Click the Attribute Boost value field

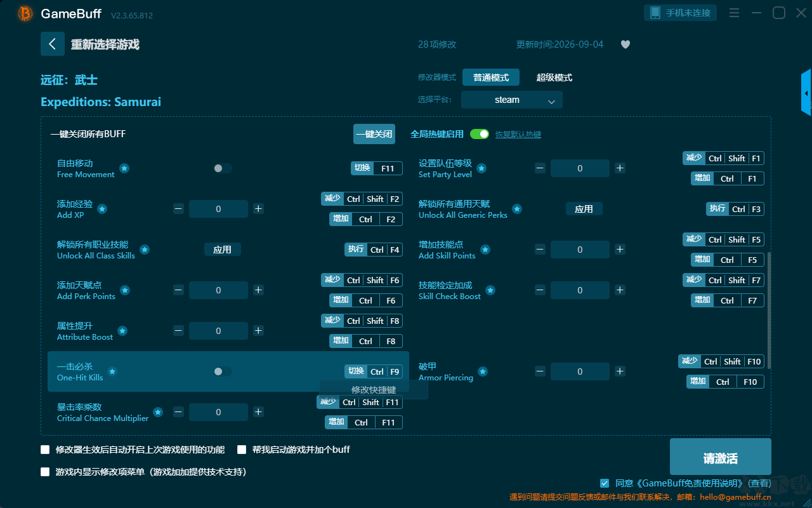click(218, 331)
